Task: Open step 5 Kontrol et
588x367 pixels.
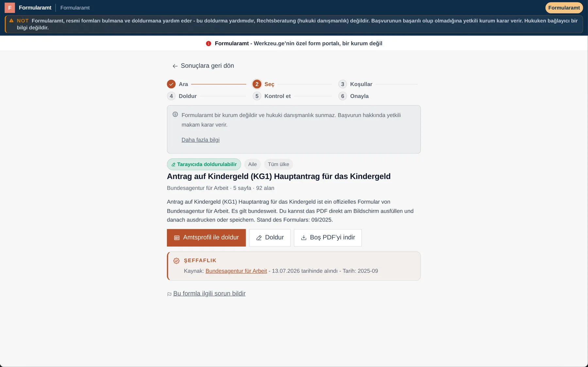Action: (x=272, y=96)
